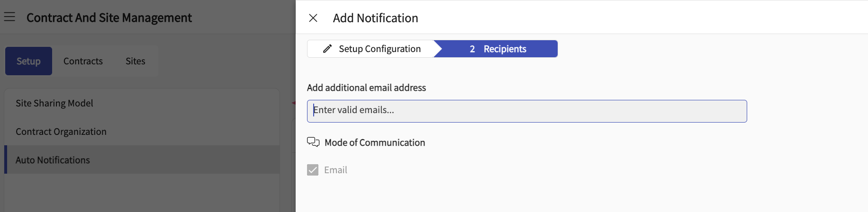Toggle the Email checkbox
This screenshot has height=212, width=868.
pyautogui.click(x=313, y=170)
